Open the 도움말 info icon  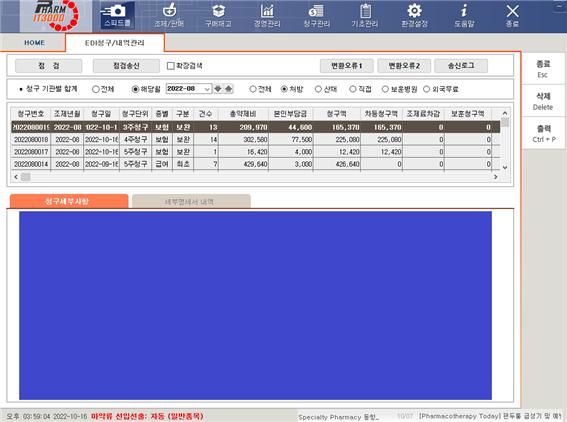tap(464, 16)
